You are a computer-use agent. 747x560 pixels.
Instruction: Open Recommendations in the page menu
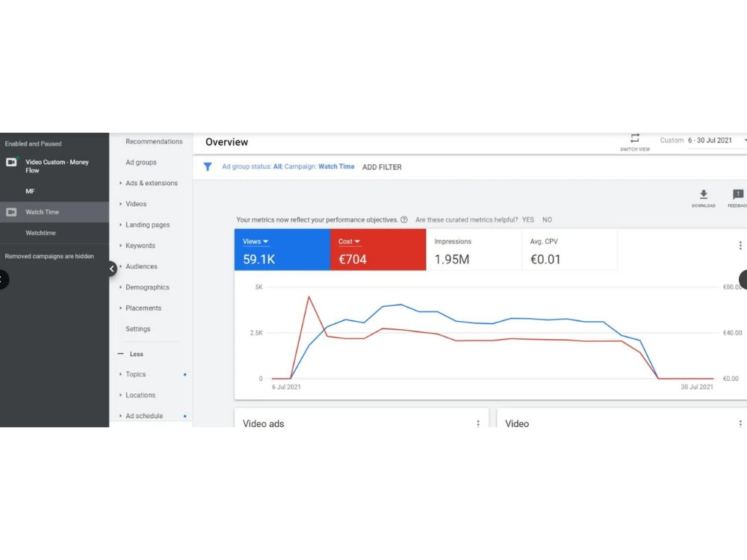(154, 141)
